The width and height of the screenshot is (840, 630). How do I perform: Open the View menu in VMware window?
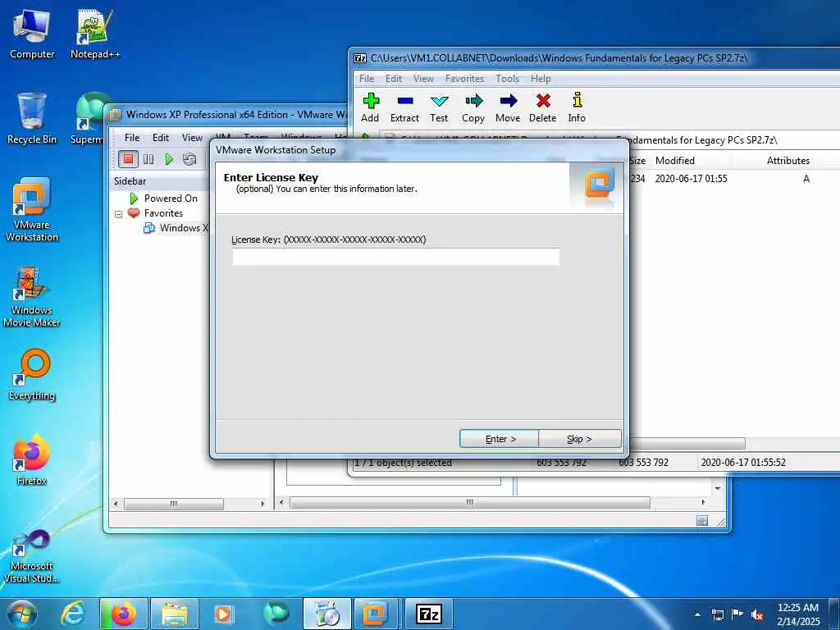click(x=192, y=138)
